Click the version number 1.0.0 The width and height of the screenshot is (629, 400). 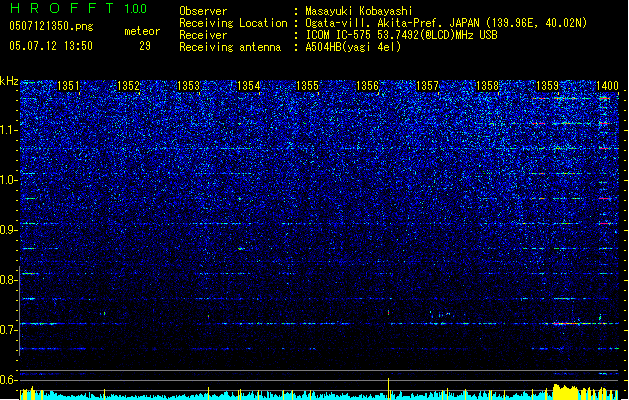[x=136, y=9]
